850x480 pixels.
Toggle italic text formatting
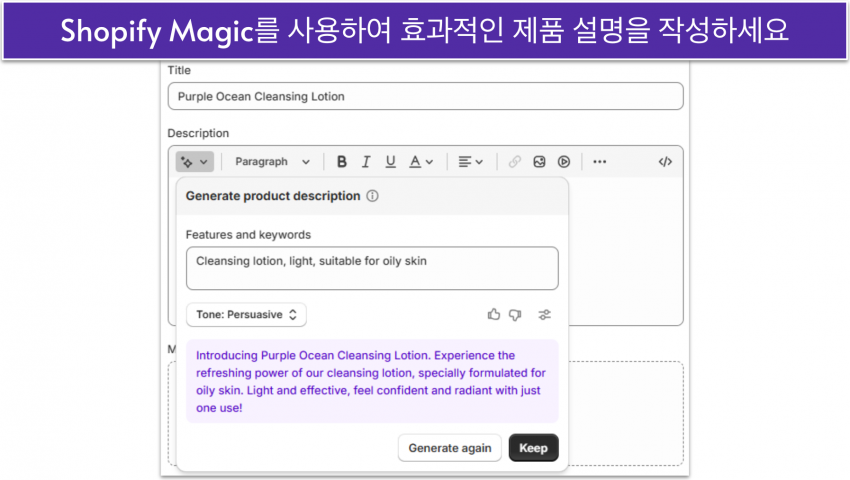point(366,161)
